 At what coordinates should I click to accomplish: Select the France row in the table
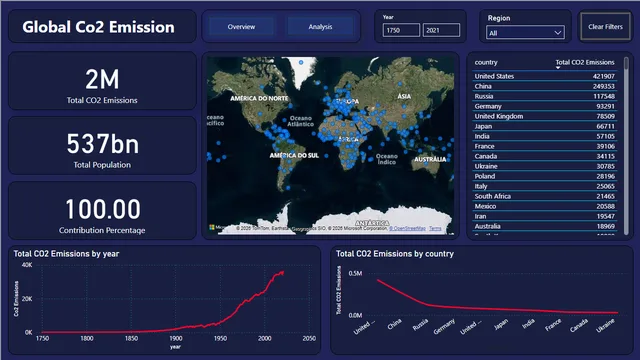(x=544, y=146)
